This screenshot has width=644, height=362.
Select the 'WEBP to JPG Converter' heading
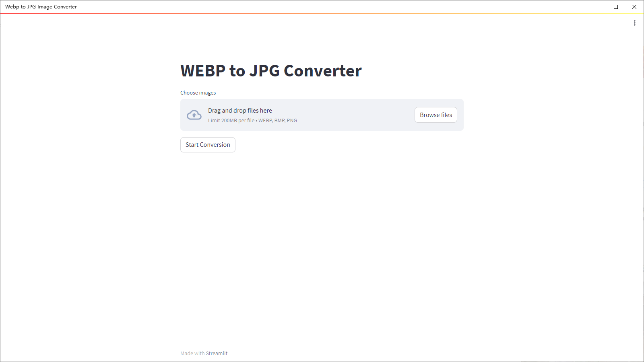[x=271, y=71]
